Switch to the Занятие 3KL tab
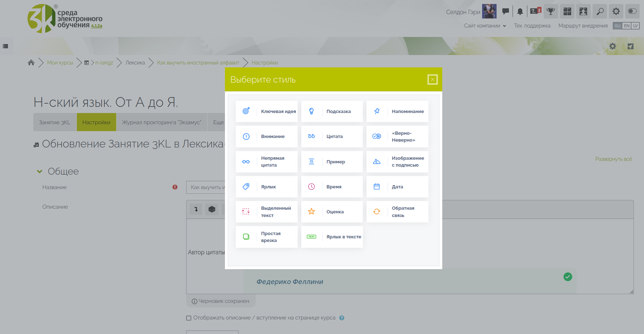644x334 pixels. pos(55,122)
